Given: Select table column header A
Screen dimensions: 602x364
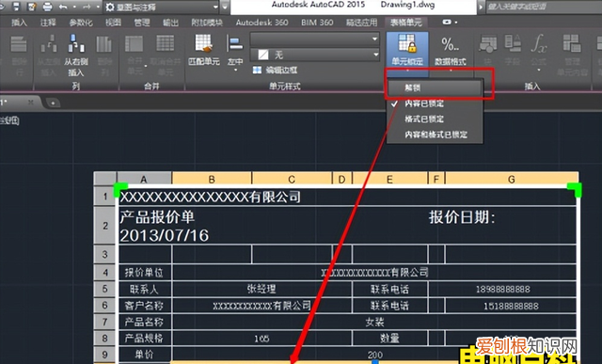Looking at the screenshot, I should pyautogui.click(x=144, y=180).
